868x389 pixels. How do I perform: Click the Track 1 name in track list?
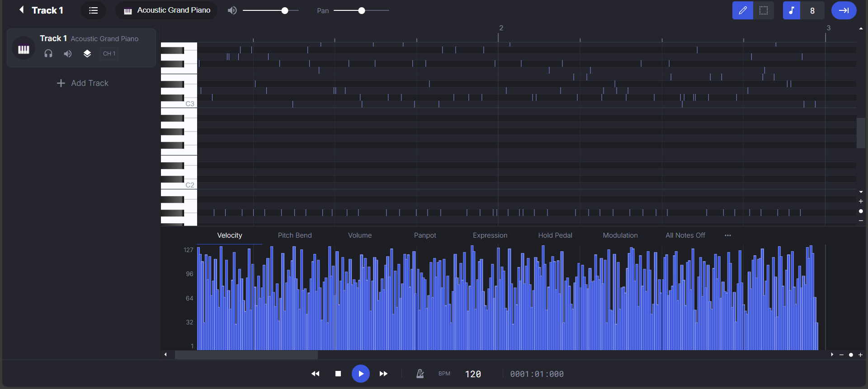[53, 38]
